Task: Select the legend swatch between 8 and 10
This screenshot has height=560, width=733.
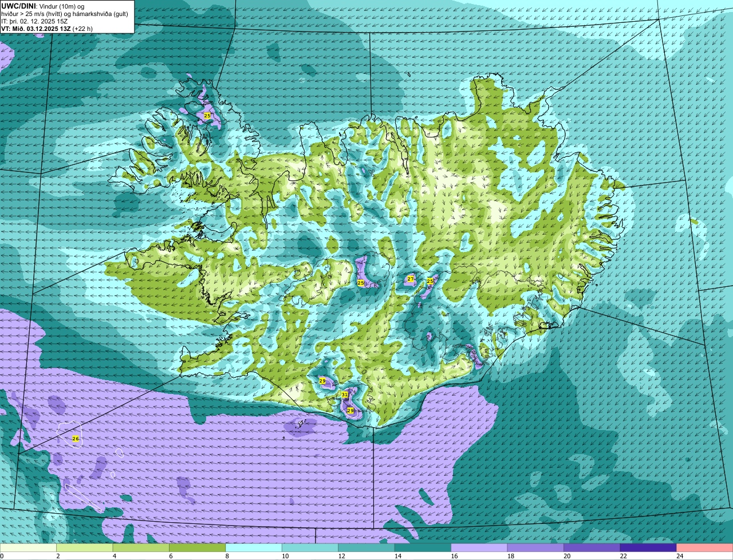Action: tap(254, 548)
